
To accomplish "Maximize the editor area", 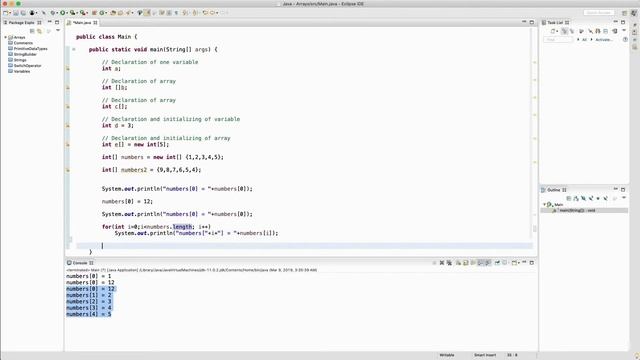I will click(x=532, y=22).
